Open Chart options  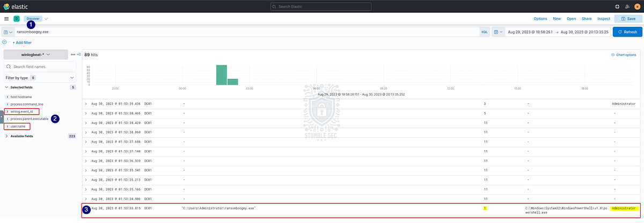(624, 55)
